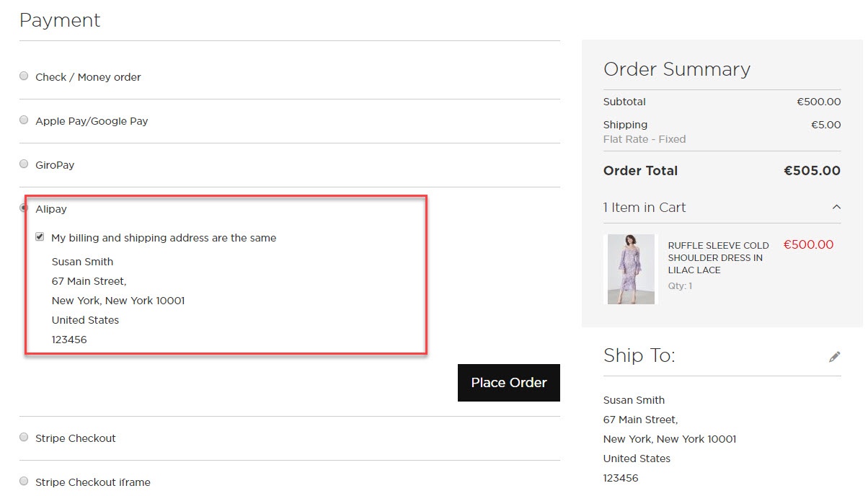The image size is (868, 496).
Task: Select the Check / Money order payment option
Action: click(x=23, y=75)
